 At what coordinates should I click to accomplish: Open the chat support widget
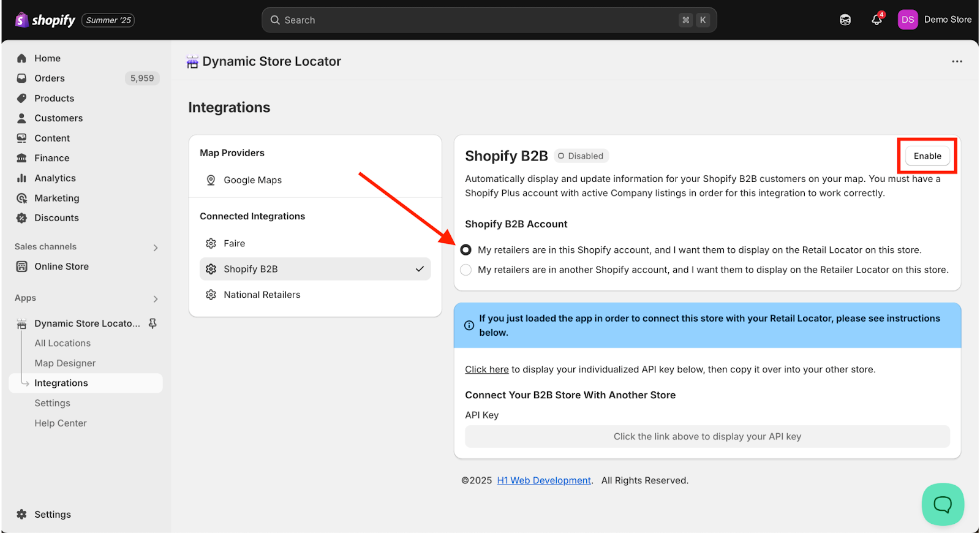click(943, 504)
